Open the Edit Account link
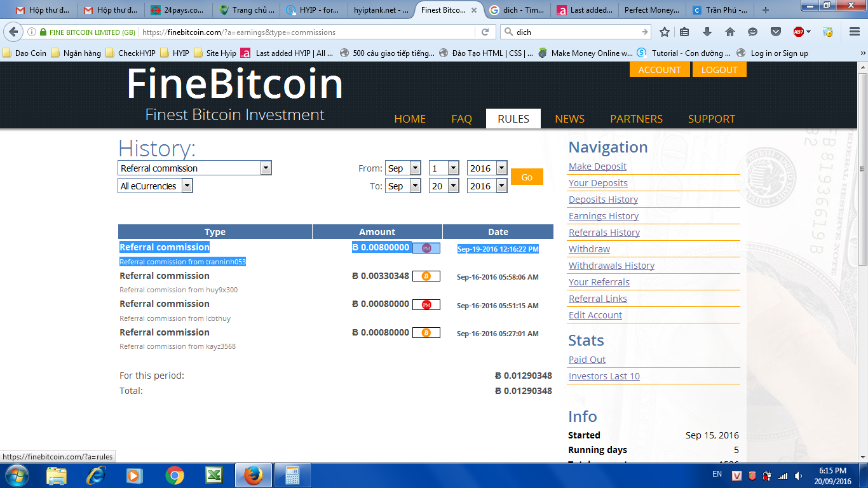Screen dimensions: 868x488 595,315
